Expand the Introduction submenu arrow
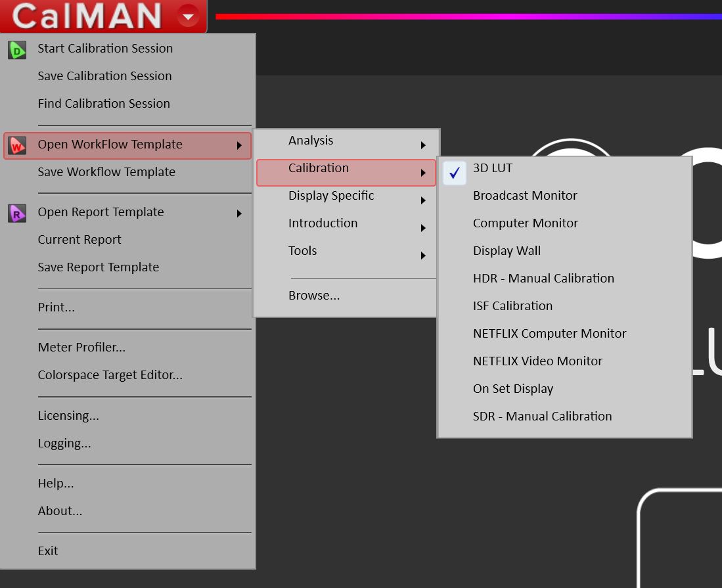This screenshot has height=588, width=722. pos(423,228)
